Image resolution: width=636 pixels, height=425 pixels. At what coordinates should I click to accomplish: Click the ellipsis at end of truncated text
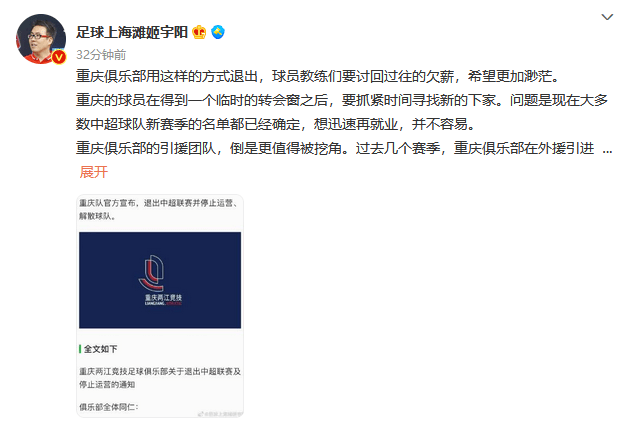point(607,149)
